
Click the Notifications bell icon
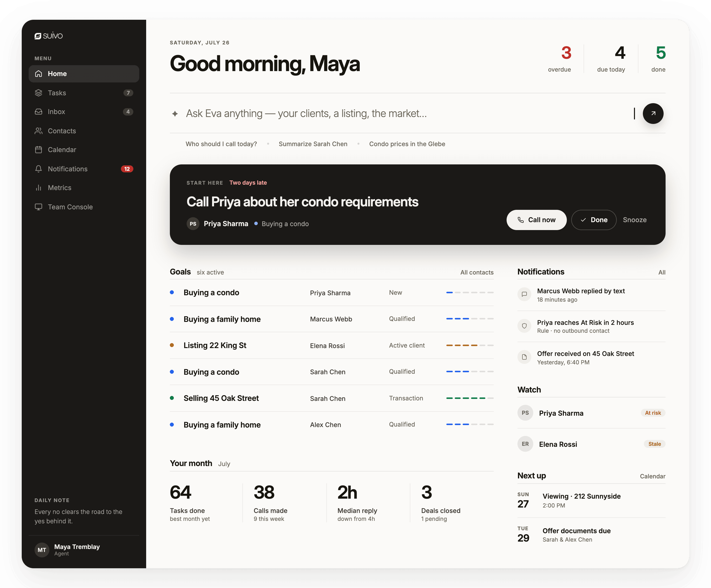pos(39,169)
